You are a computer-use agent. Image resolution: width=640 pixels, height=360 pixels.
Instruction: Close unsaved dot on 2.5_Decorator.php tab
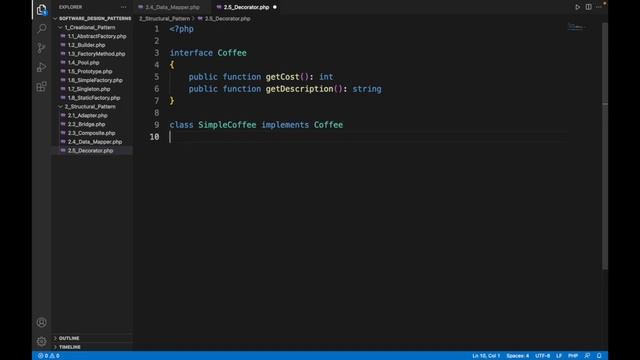[x=275, y=7]
